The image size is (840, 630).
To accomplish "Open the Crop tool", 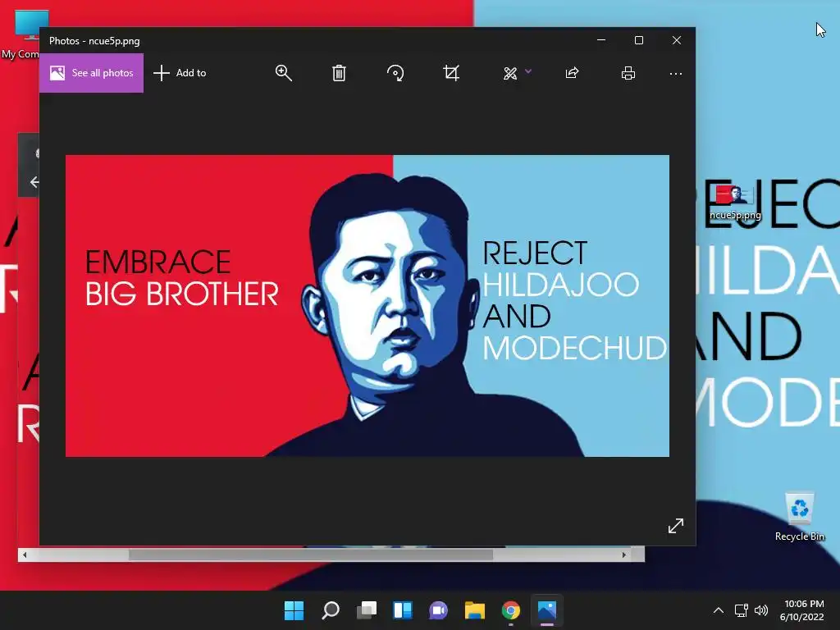I will pos(451,73).
